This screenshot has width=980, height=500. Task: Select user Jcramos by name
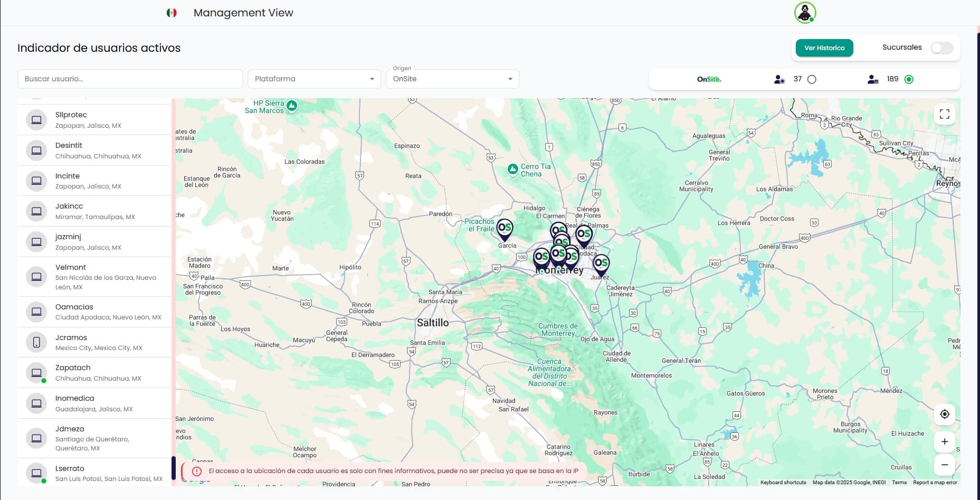click(71, 337)
